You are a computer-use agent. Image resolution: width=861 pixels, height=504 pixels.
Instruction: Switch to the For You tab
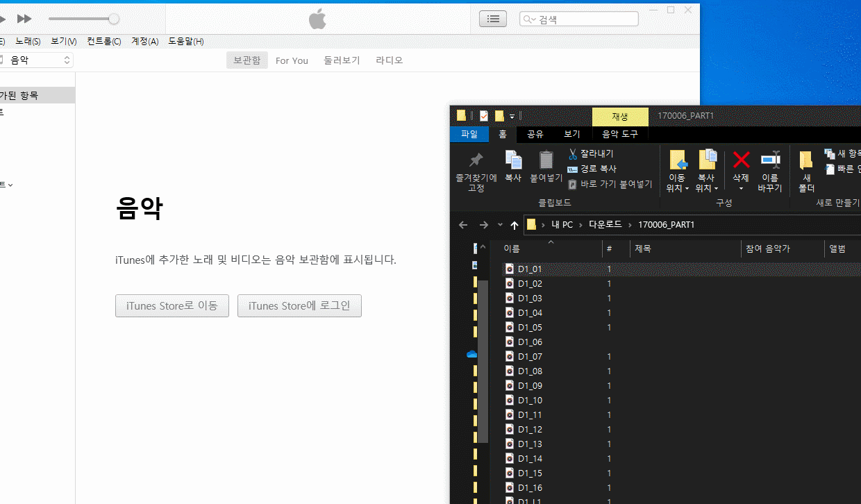tap(292, 60)
